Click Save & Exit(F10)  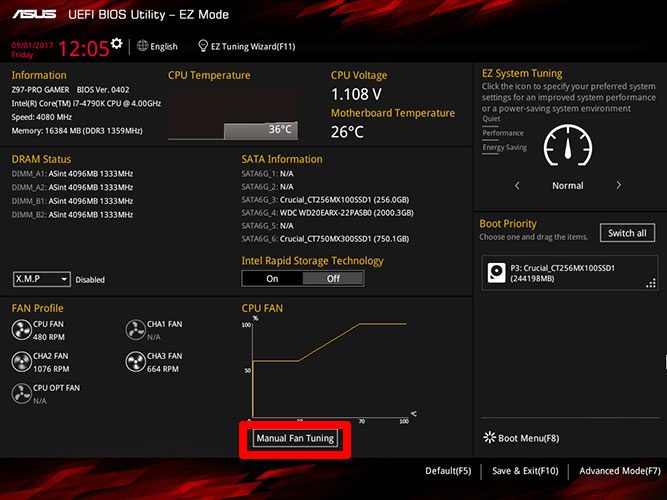click(525, 471)
